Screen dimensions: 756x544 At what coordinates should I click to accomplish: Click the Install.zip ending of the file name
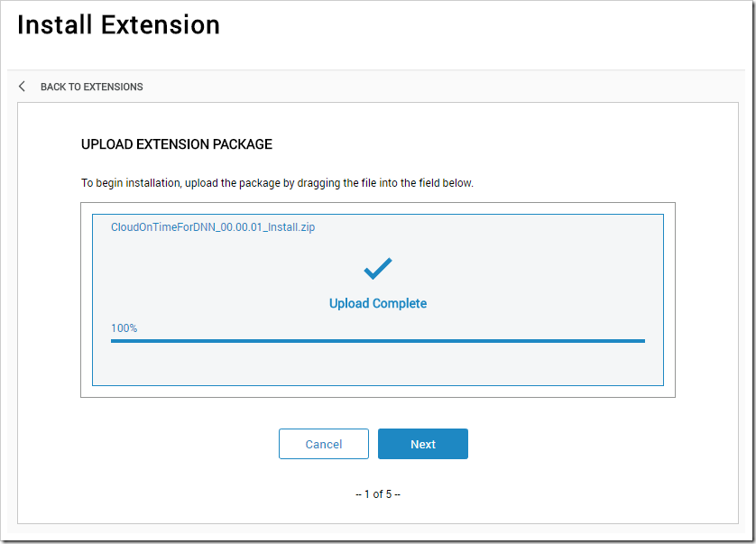point(291,227)
